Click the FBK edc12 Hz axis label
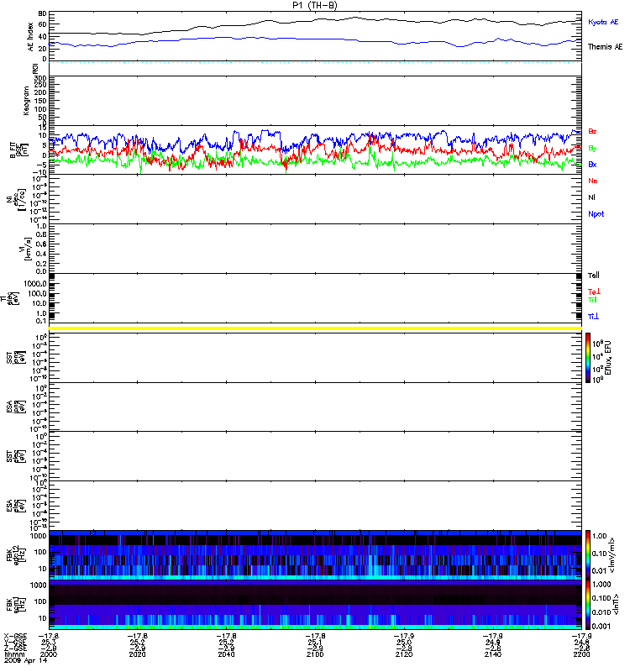Screen dimensions: 630x672 pyautogui.click(x=16, y=554)
